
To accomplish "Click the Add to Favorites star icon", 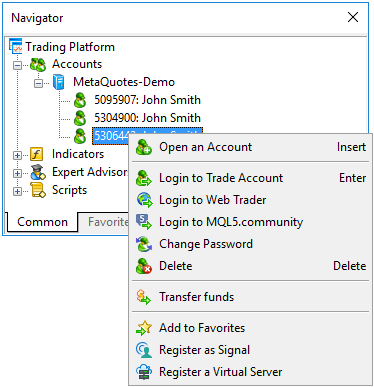I will click(x=144, y=328).
